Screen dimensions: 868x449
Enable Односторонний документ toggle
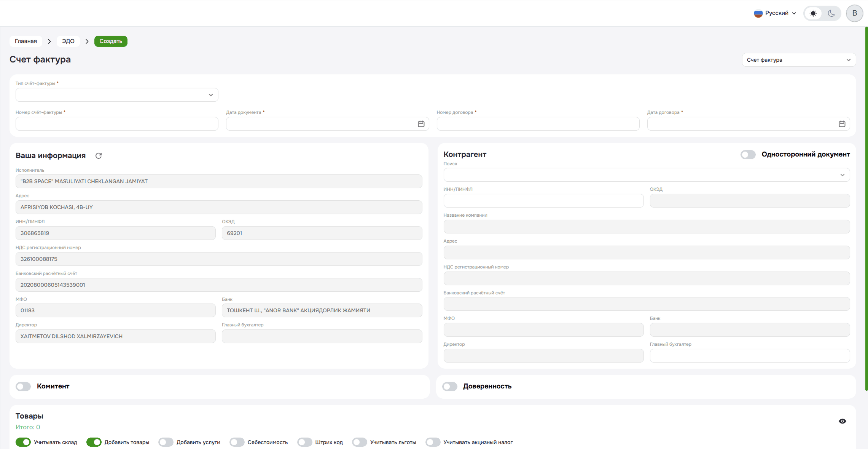coord(748,154)
